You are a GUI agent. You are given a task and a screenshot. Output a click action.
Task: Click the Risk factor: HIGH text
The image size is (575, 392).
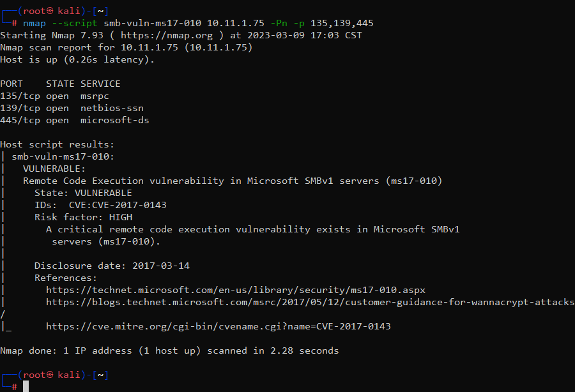84,217
